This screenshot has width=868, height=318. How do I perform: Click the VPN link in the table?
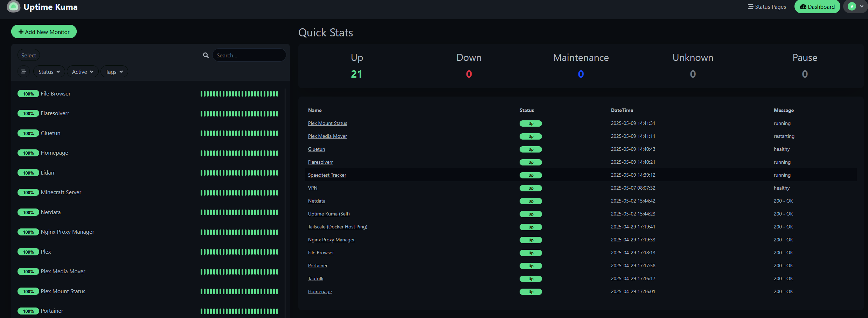(313, 188)
